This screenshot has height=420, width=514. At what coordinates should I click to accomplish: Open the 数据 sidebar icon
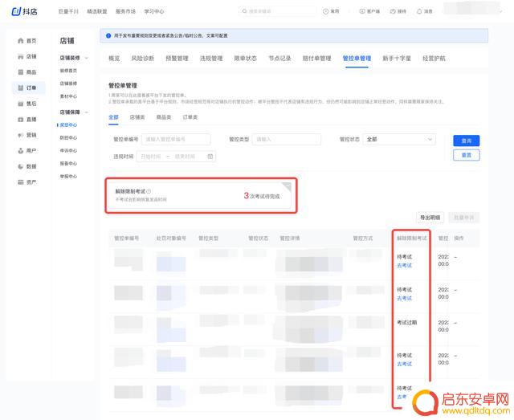pyautogui.click(x=21, y=166)
